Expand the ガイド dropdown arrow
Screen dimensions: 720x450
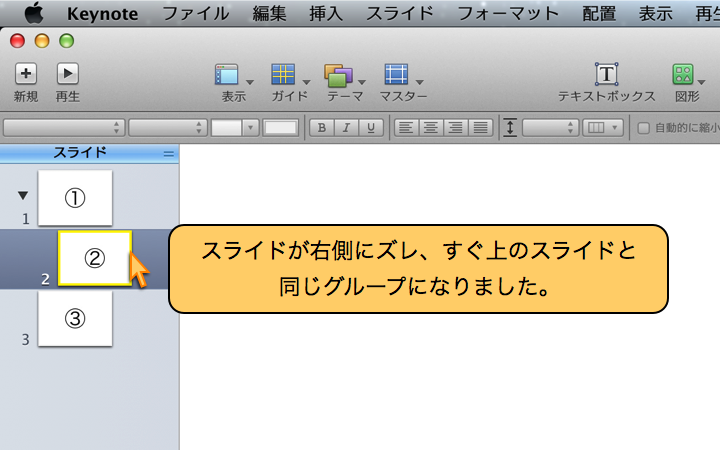coord(306,82)
